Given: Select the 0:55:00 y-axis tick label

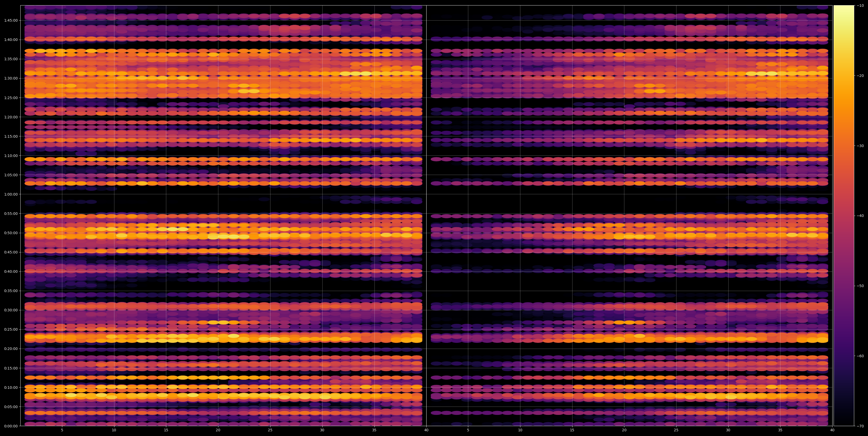Looking at the screenshot, I should click(11, 214).
